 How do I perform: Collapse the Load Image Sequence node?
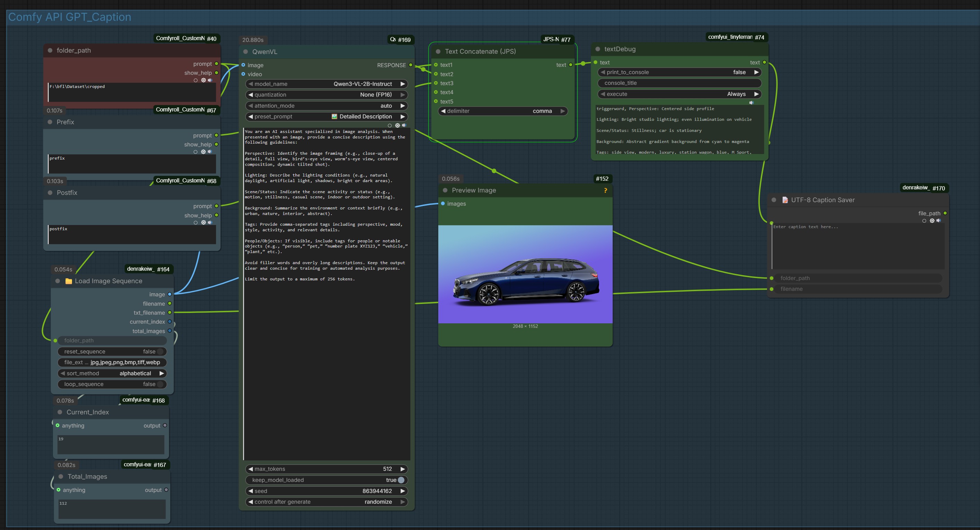(58, 281)
